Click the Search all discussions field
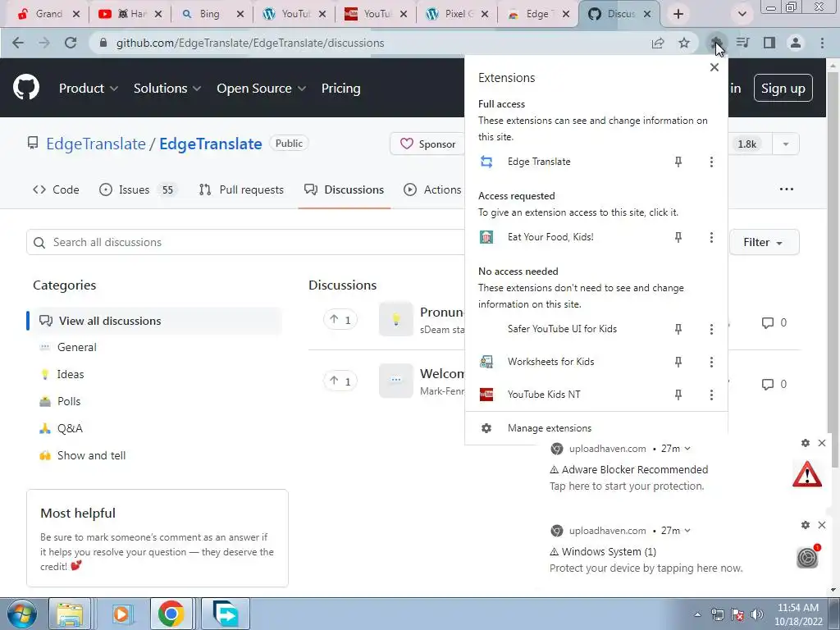 tap(244, 242)
